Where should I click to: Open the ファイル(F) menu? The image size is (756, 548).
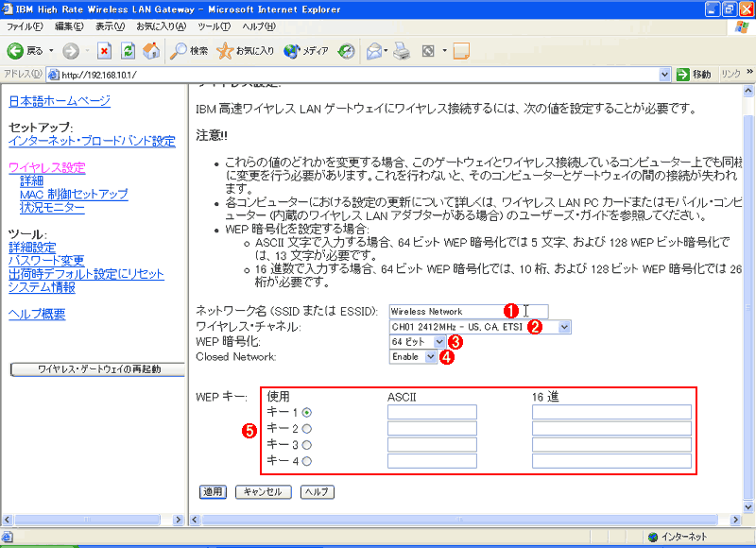[25, 26]
